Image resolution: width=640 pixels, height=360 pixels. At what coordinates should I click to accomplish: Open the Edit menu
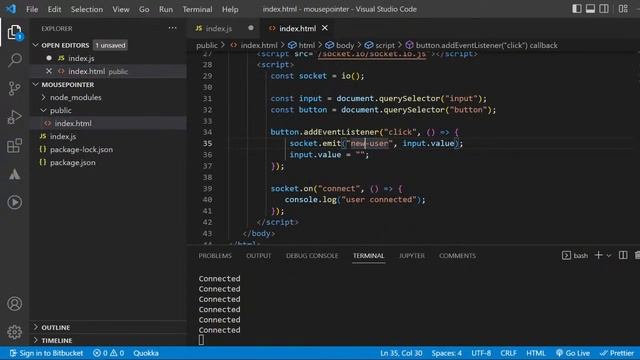coord(54,9)
